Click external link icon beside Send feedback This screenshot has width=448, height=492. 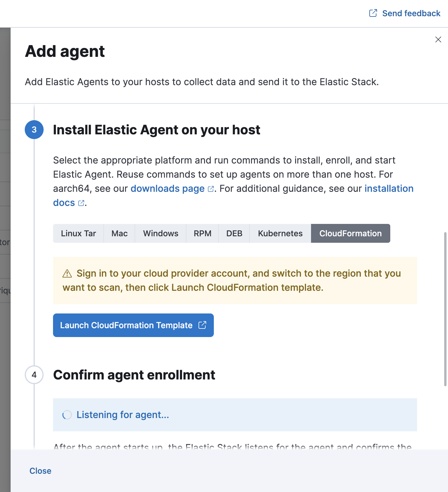(x=373, y=13)
